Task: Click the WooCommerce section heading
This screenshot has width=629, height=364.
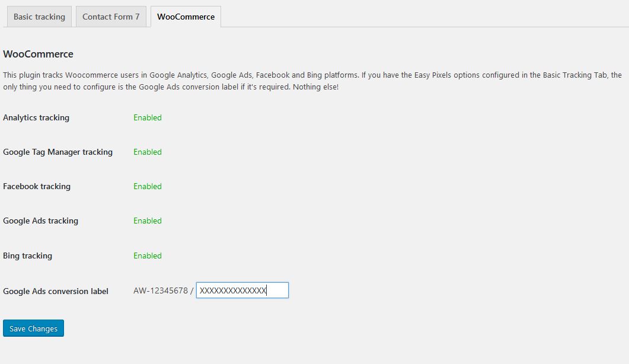Action: click(39, 54)
